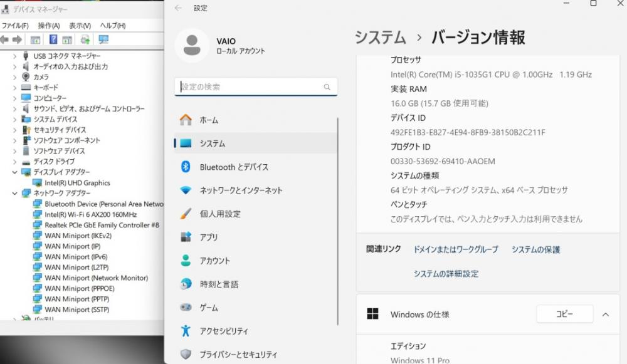Collapse the Windows の仕様 section chevron
Image resolution: width=627 pixels, height=364 pixels.
pyautogui.click(x=606, y=315)
